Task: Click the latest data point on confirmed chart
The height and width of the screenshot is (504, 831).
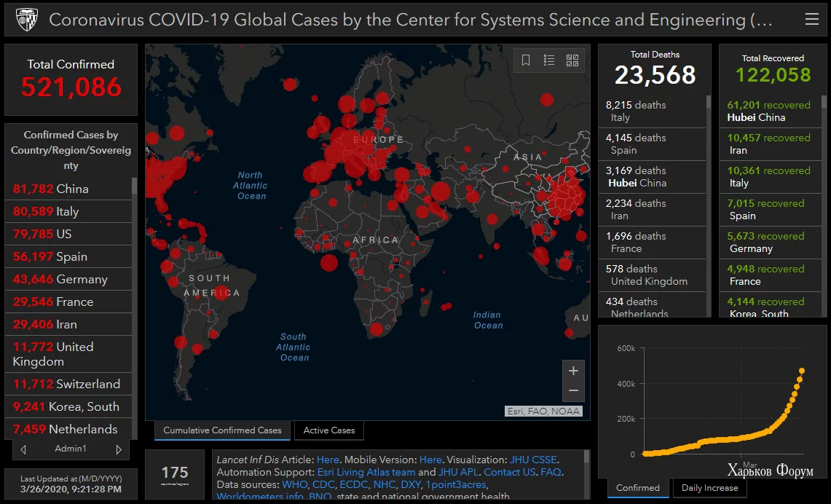Action: (802, 371)
